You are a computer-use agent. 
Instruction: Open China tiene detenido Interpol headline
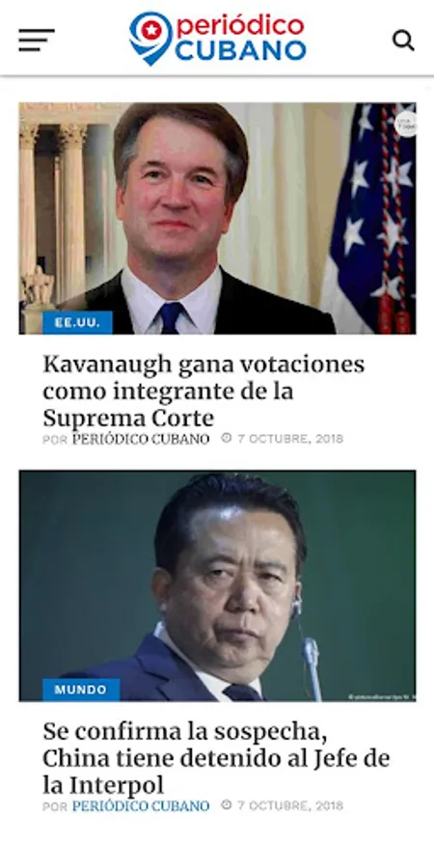click(216, 758)
